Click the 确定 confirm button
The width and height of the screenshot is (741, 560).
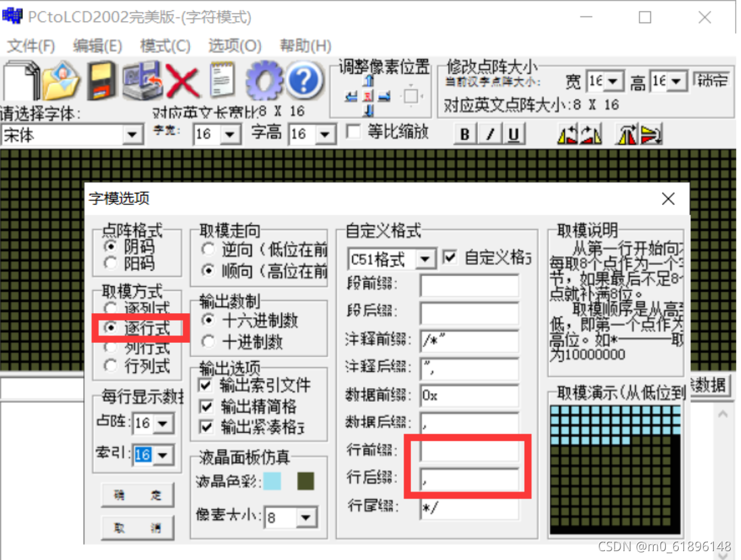point(137,494)
